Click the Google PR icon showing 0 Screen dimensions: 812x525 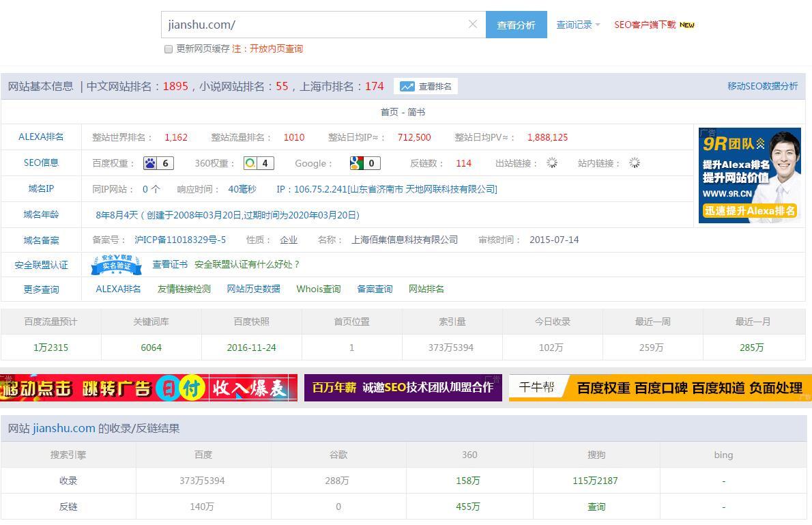pyautogui.click(x=356, y=163)
